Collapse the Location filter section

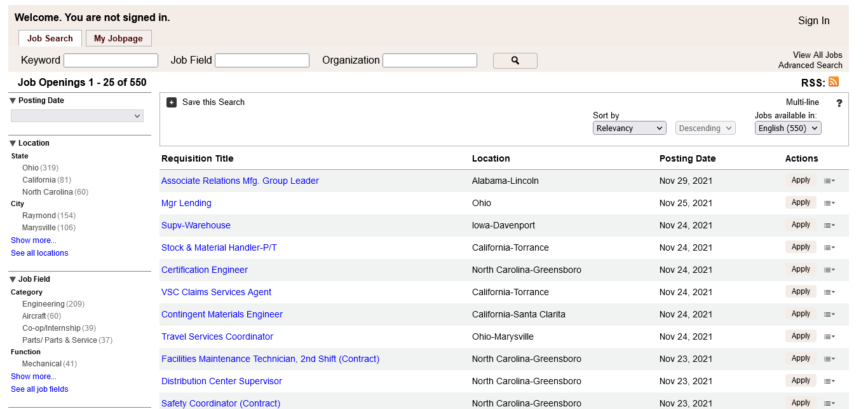point(13,143)
